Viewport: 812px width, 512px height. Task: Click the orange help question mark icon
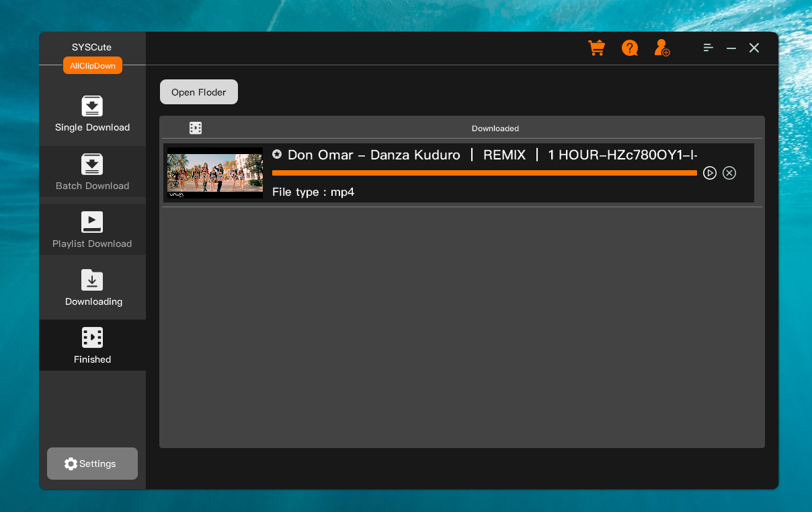pos(630,48)
